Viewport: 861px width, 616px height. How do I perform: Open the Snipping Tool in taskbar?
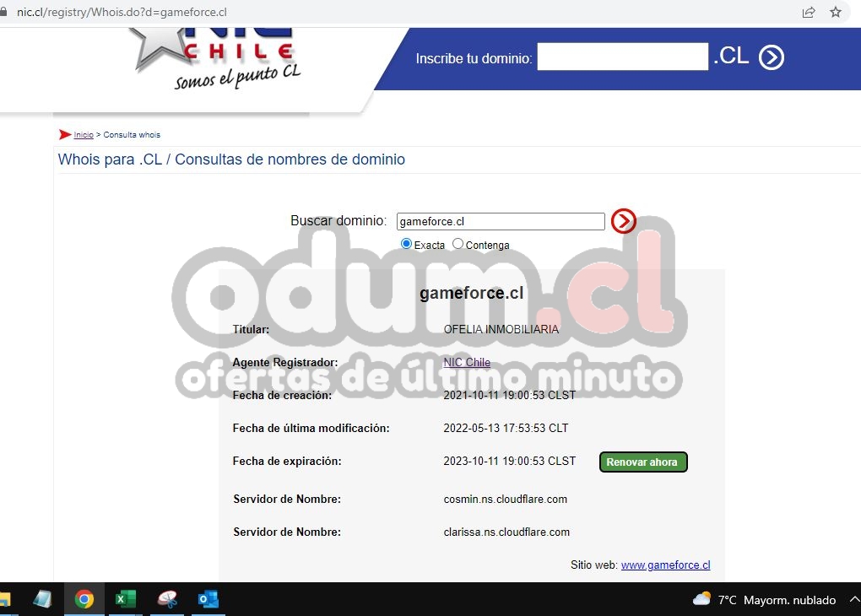click(167, 599)
